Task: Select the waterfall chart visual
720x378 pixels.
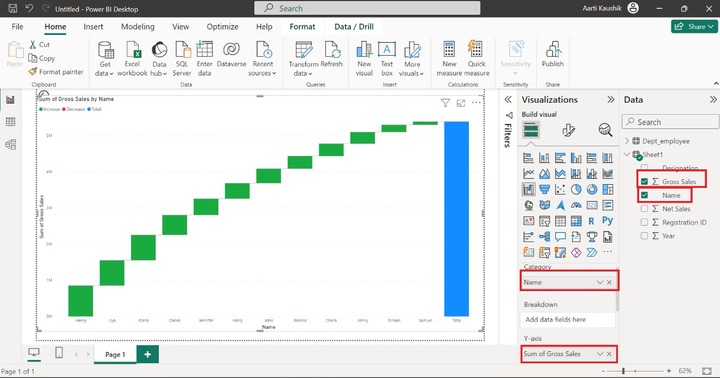Action: [x=529, y=189]
